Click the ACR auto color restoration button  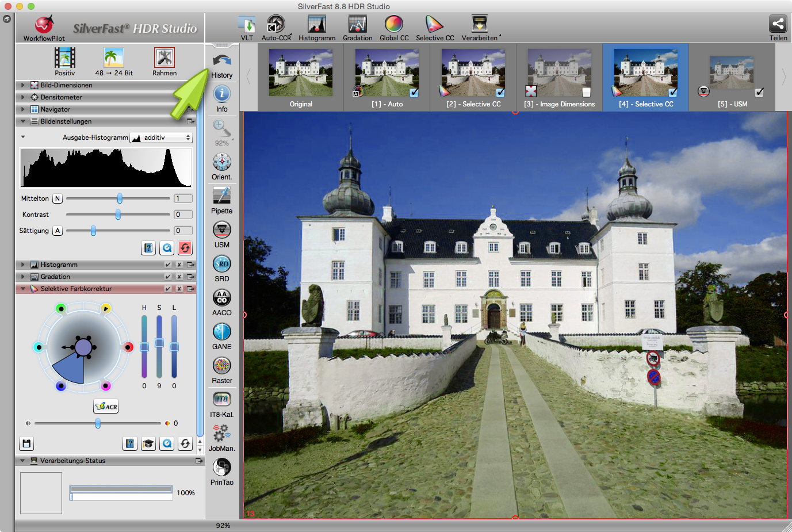tap(106, 407)
